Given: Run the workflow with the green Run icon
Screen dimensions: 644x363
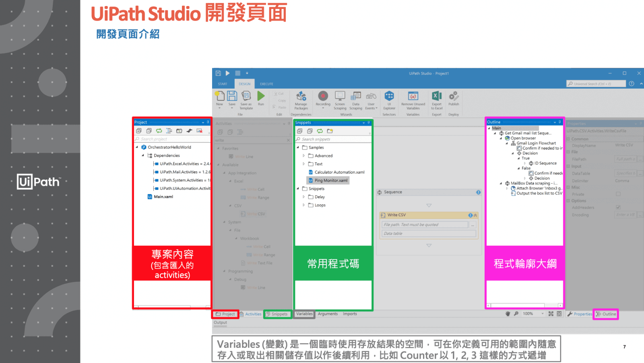Looking at the screenshot, I should click(x=261, y=96).
